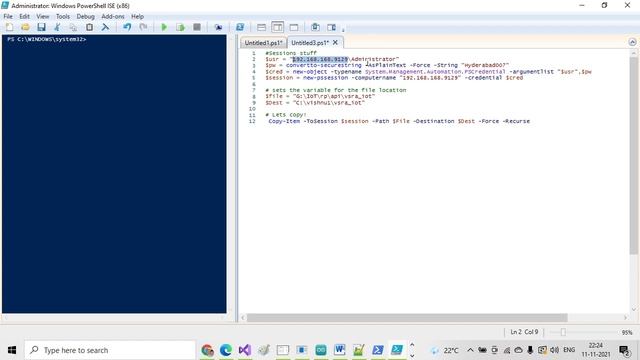Open the ENG language selector
The image size is (640, 360).
569,350
